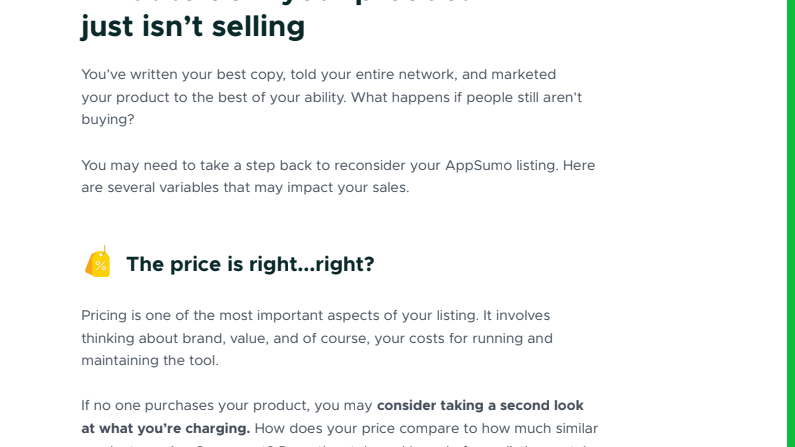Click the 'The price is right…right?' heading
Viewport: 795px width, 447px height.
[250, 264]
